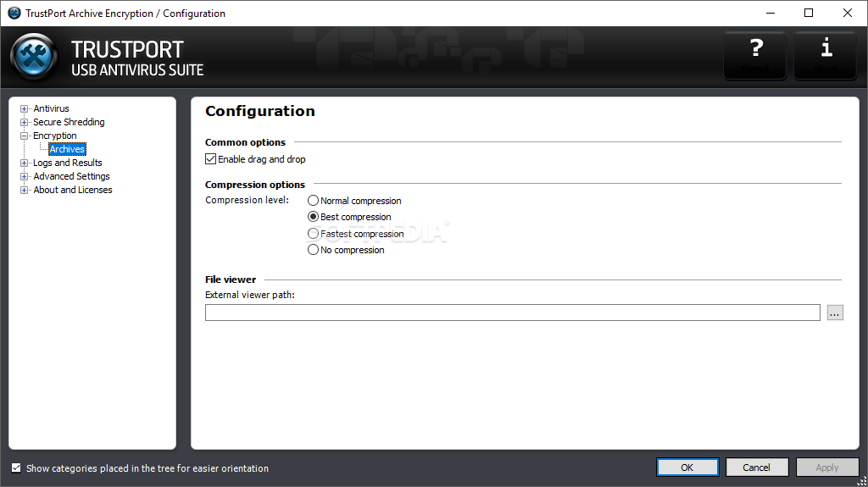Screen dimensions: 868x487
Task: Click the Compression level label
Action: coord(247,201)
